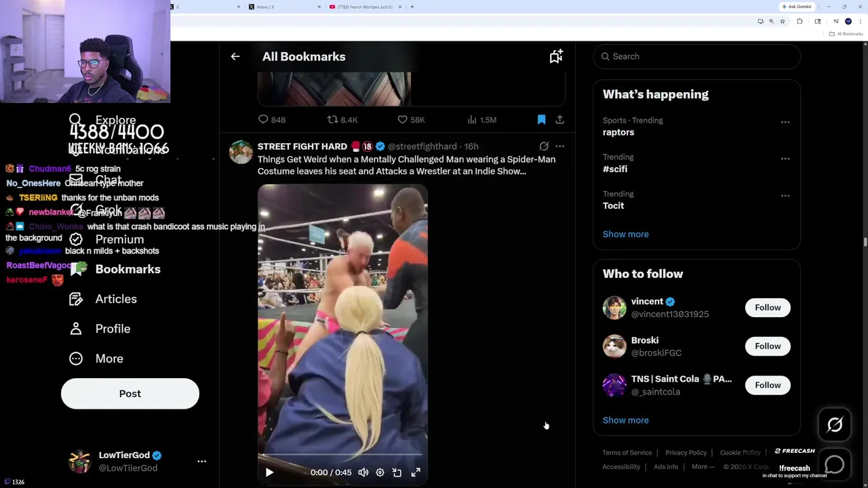Viewport: 868px width, 488px height.
Task: Click Grok icon on STREET FIGHT HARD post
Action: coord(544,146)
